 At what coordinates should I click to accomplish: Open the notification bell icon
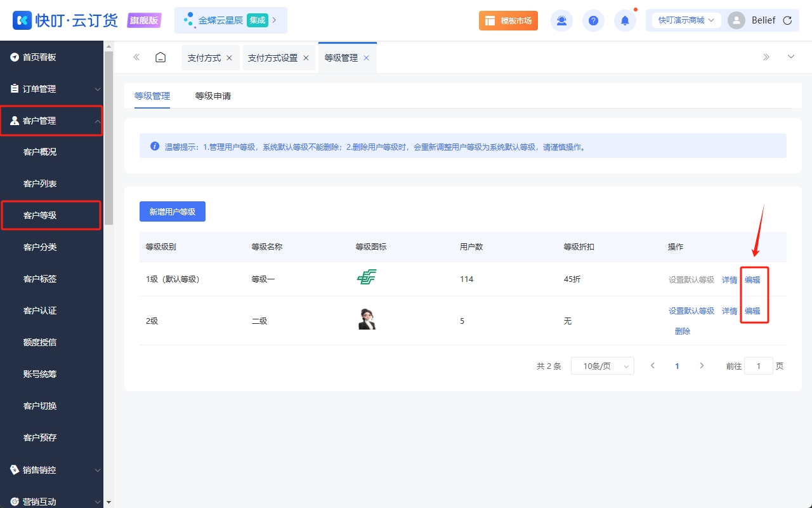coord(625,20)
